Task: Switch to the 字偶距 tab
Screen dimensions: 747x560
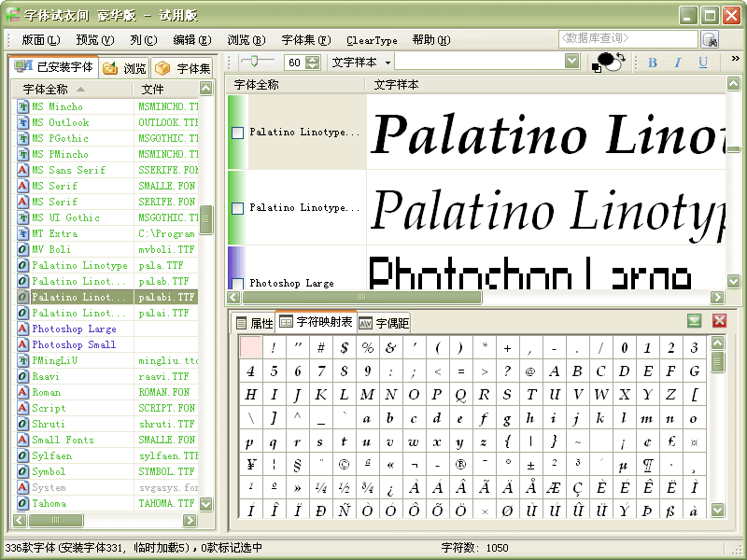Action: 384,323
